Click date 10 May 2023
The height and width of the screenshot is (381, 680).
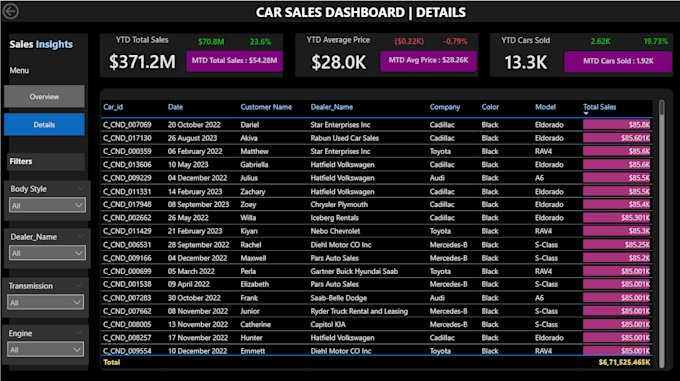(188, 165)
